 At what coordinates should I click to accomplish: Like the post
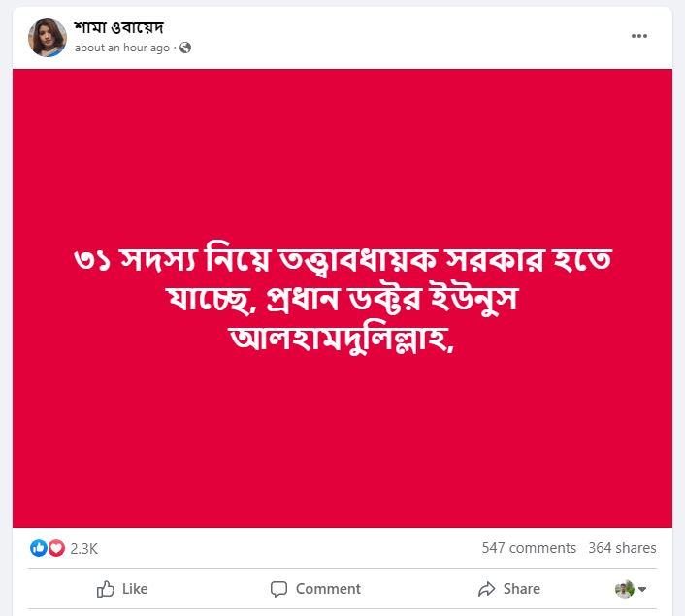tap(122, 589)
